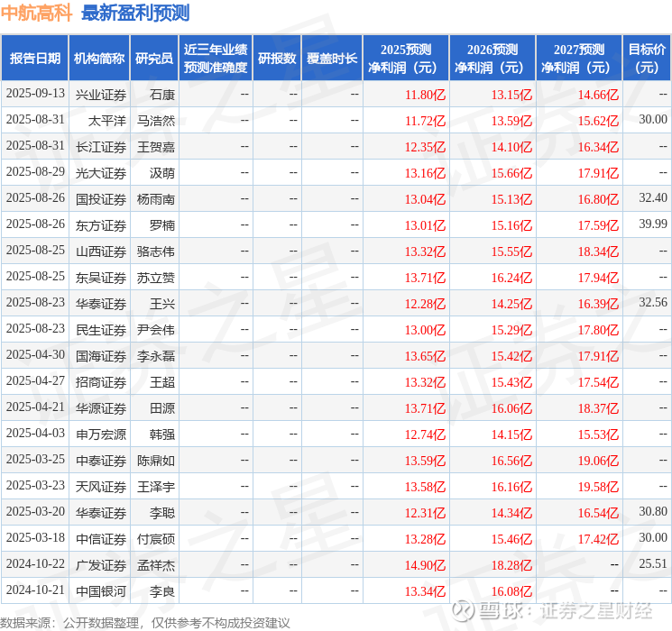Click the 13.59亿 value in 太平洋 row
The height and width of the screenshot is (631, 672).
pos(511,121)
